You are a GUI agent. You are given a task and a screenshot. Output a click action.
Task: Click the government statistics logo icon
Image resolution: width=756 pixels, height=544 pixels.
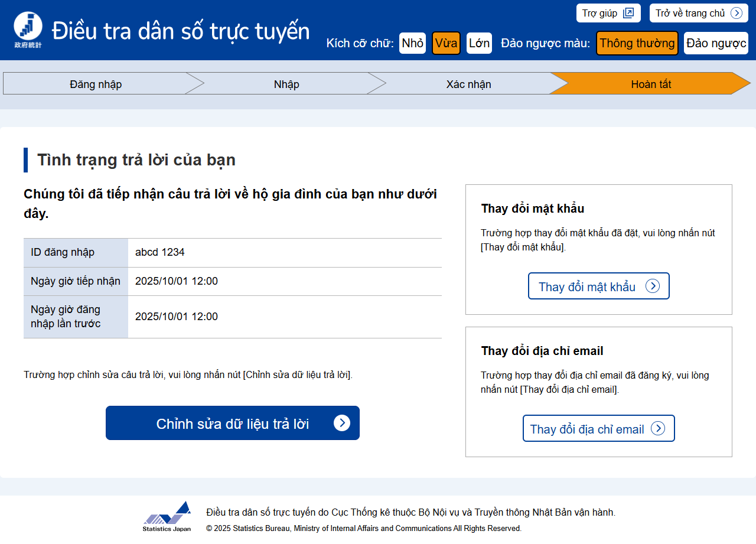pos(28,30)
